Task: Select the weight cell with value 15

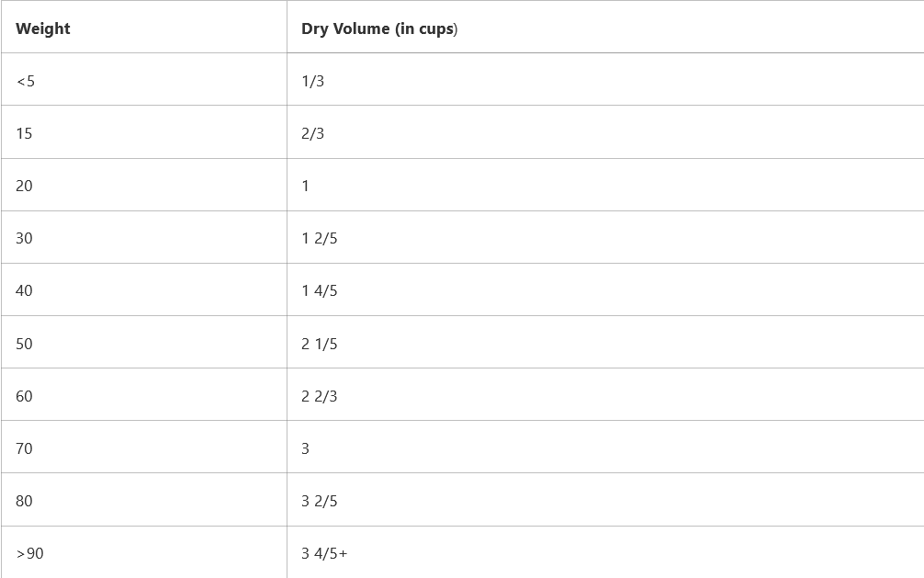Action: 24,133
